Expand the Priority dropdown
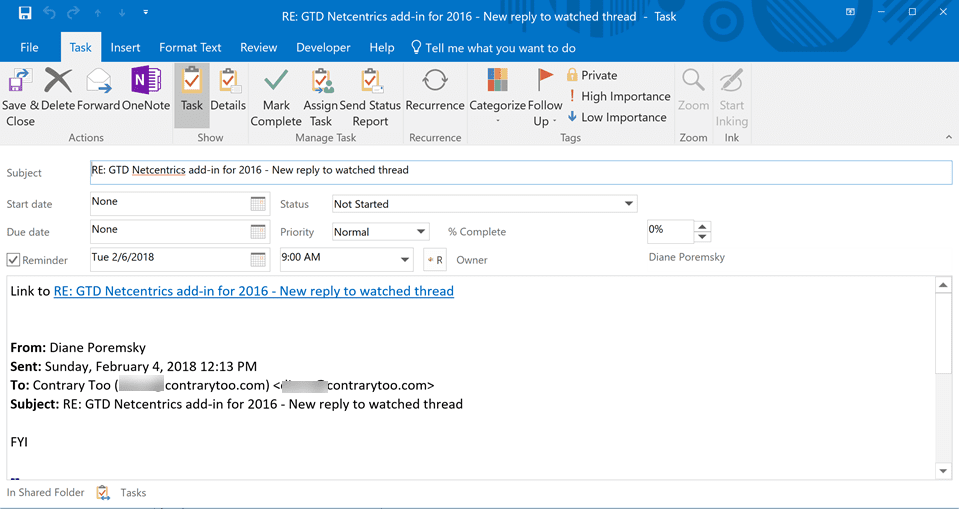The height and width of the screenshot is (510, 959). click(x=421, y=232)
